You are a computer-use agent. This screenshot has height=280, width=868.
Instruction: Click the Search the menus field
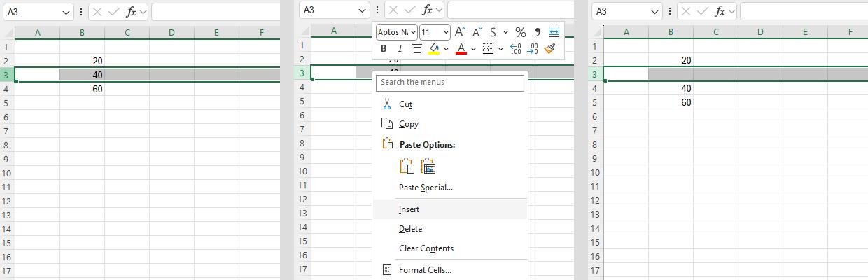(450, 83)
